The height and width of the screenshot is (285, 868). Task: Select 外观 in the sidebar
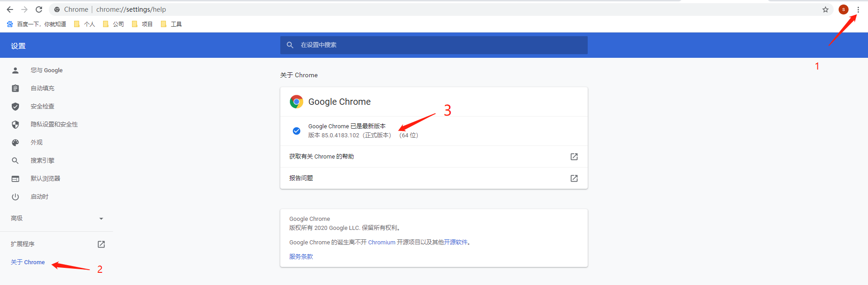[x=37, y=142]
